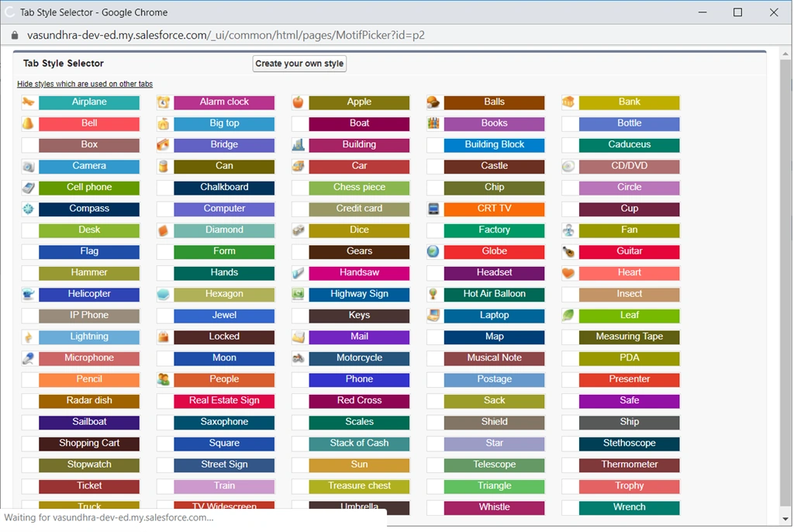The width and height of the screenshot is (794, 532).
Task: Click the Laptop icon
Action: click(433, 316)
